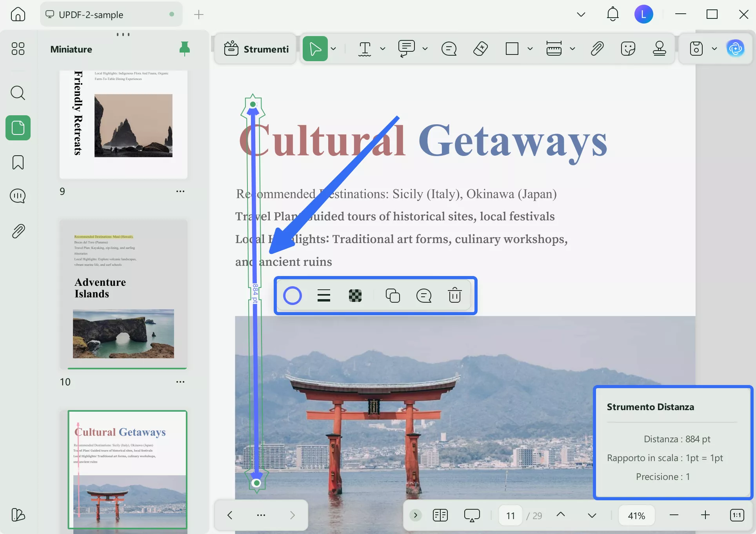Viewport: 756px width, 534px height.
Task: Open the search panel in left sidebar
Action: (x=18, y=93)
